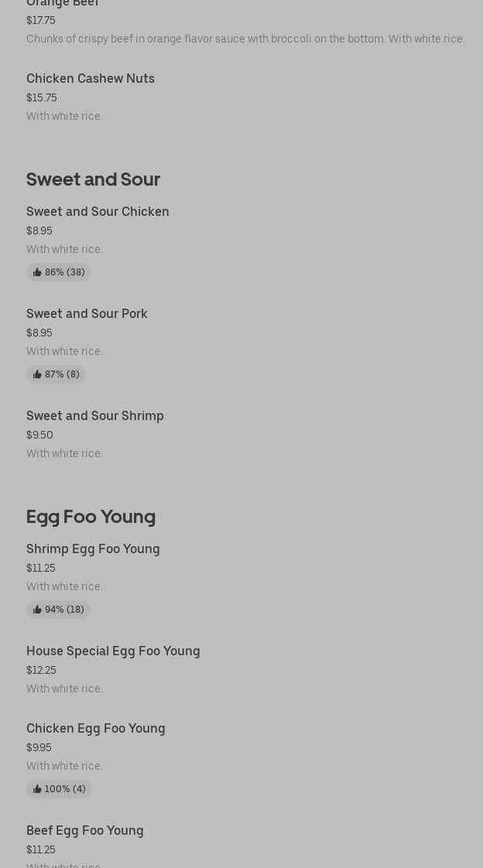
Task: Click the $9.50 Sweet and Sour Shrimp price
Action: [39, 435]
